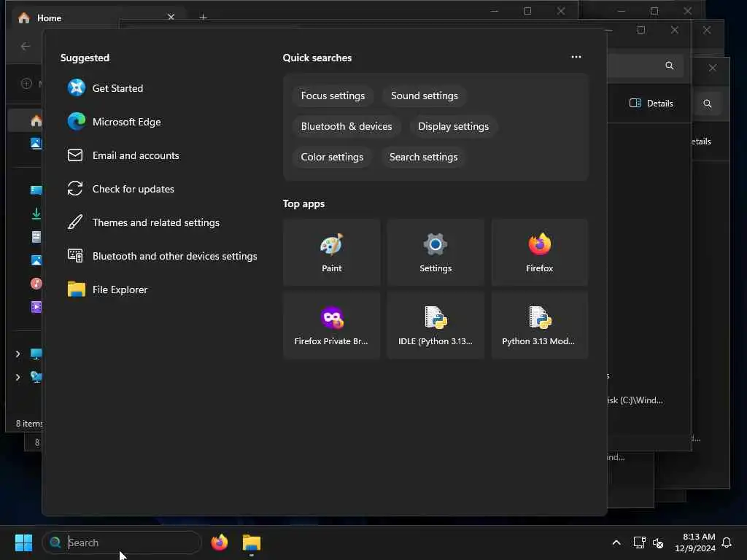The image size is (747, 560).
Task: Open Desktop folder in Explorer sidebar
Action: click(x=36, y=190)
